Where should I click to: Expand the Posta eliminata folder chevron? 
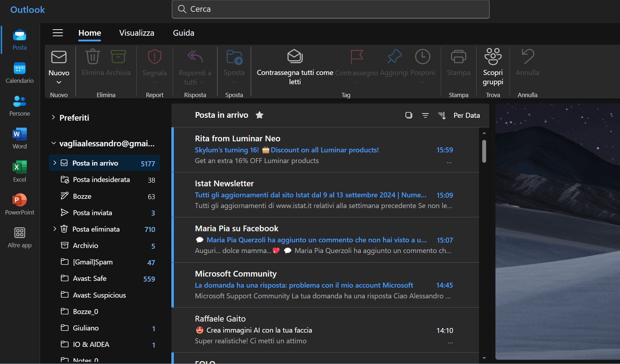click(x=55, y=229)
